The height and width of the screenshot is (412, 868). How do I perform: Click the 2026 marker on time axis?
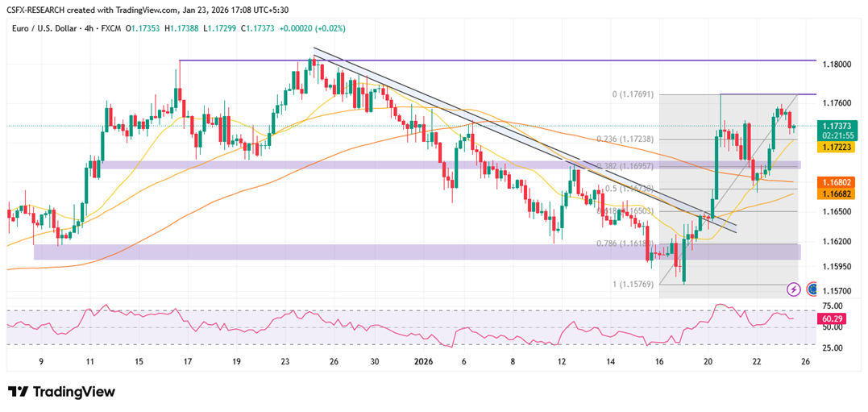coord(422,361)
